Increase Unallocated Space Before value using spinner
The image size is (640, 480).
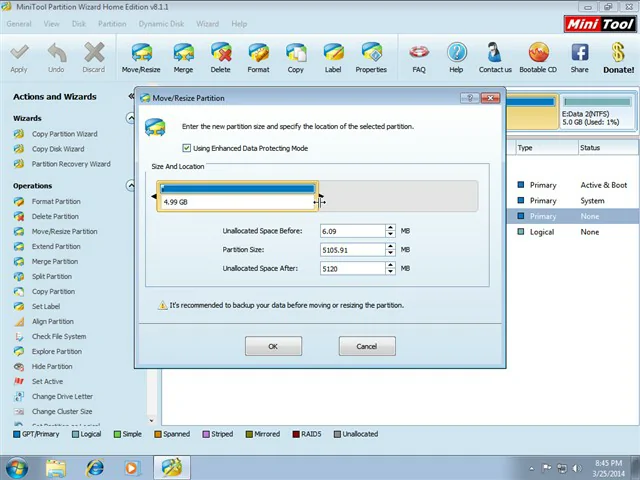point(390,228)
